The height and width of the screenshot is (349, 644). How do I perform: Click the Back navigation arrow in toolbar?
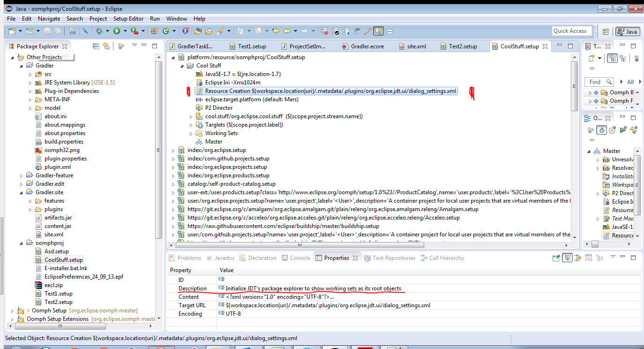pos(287,31)
